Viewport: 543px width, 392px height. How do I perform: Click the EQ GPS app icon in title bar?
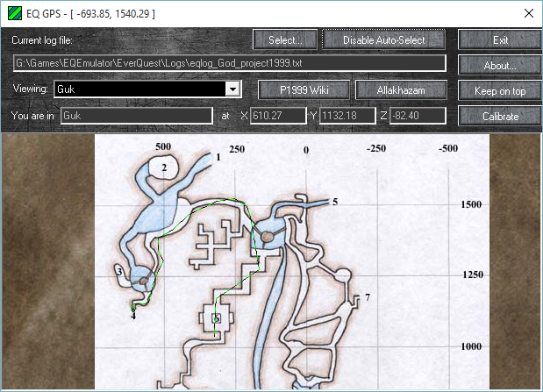13,13
